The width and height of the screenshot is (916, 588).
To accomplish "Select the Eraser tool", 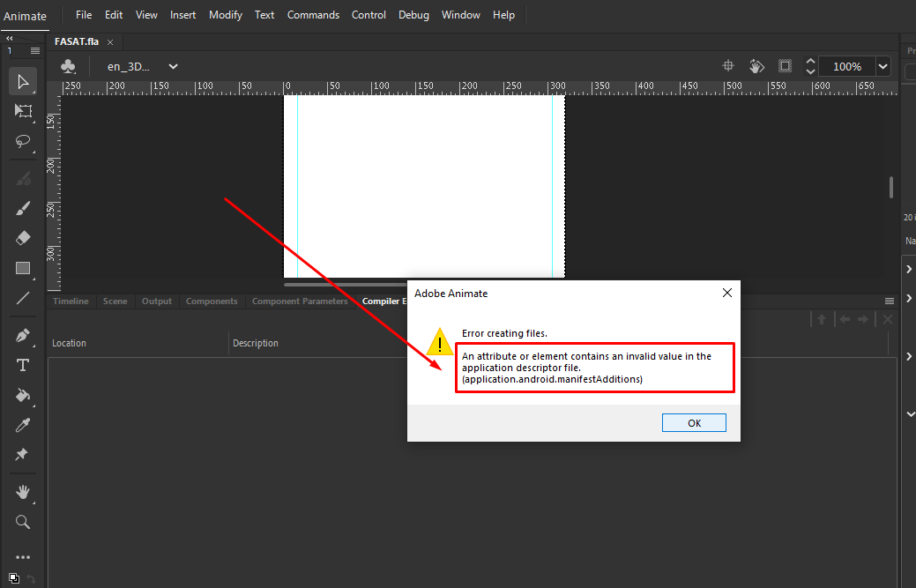I will (x=23, y=238).
